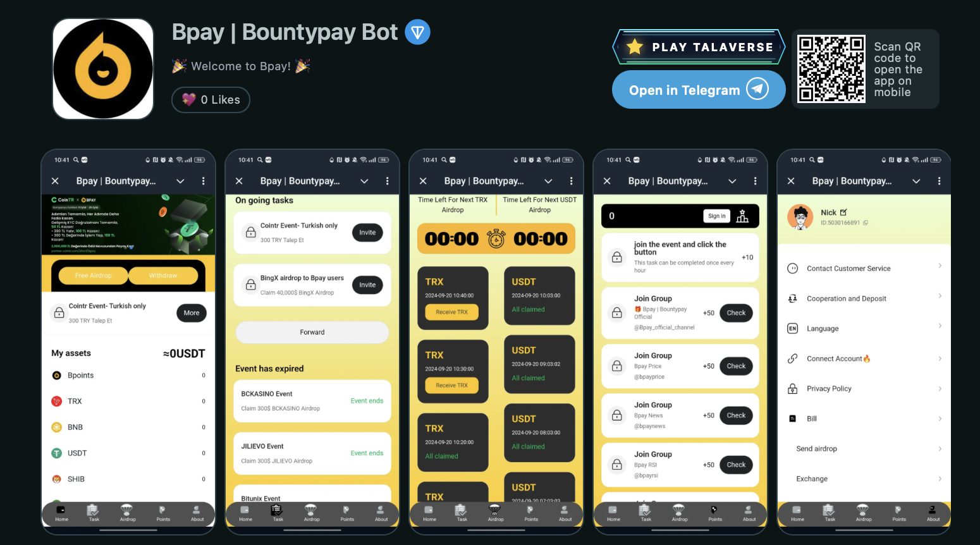Switch to the Points tab in the fourth phone
This screenshot has width=980, height=545.
(x=715, y=513)
